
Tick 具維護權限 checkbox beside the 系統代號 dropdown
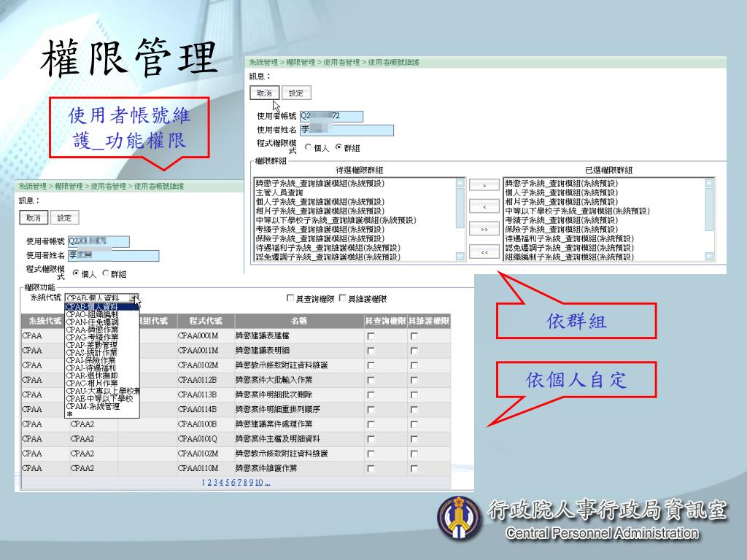[342, 298]
